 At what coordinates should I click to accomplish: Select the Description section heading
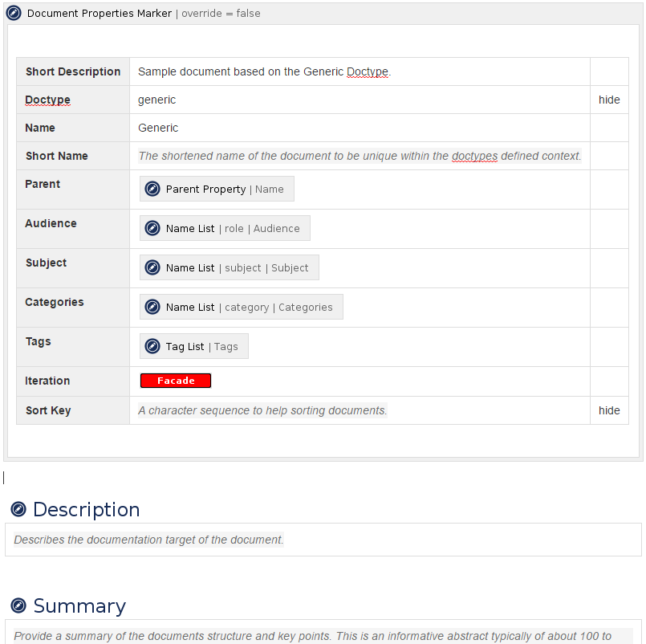pos(86,510)
